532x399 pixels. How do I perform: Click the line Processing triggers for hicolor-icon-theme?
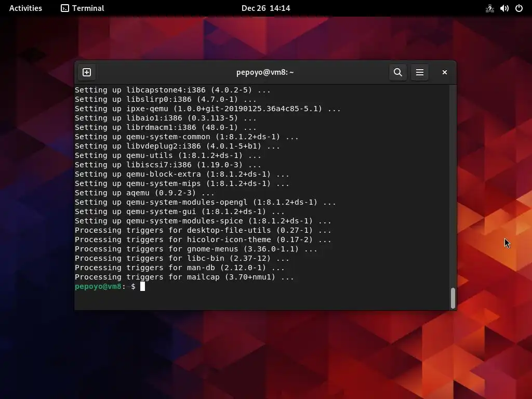coord(203,240)
